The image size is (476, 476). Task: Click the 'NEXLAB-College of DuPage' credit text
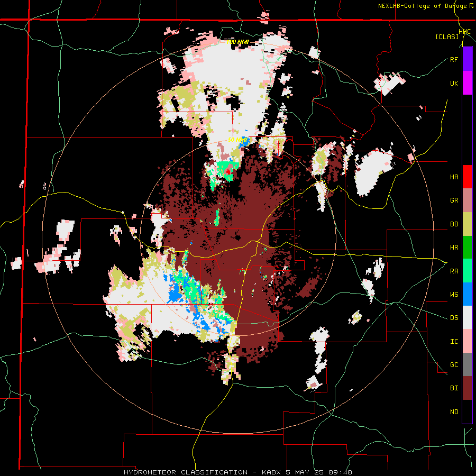click(422, 6)
